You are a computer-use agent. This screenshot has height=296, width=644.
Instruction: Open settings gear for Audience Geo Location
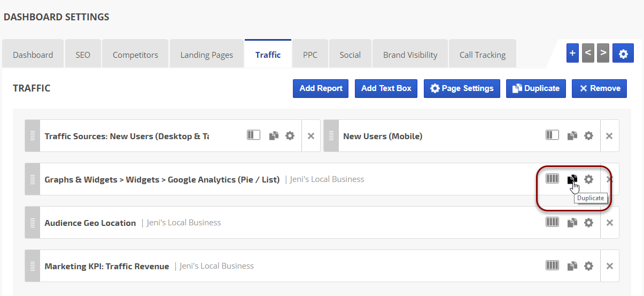(x=588, y=223)
